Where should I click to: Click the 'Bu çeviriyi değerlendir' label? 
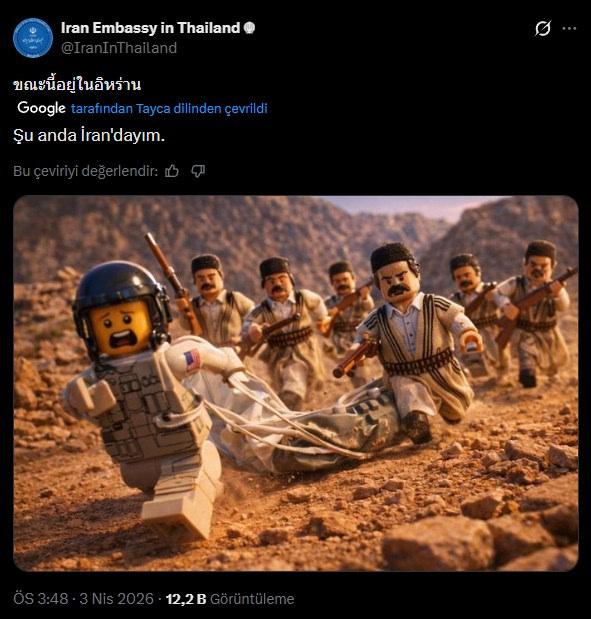tap(86, 171)
